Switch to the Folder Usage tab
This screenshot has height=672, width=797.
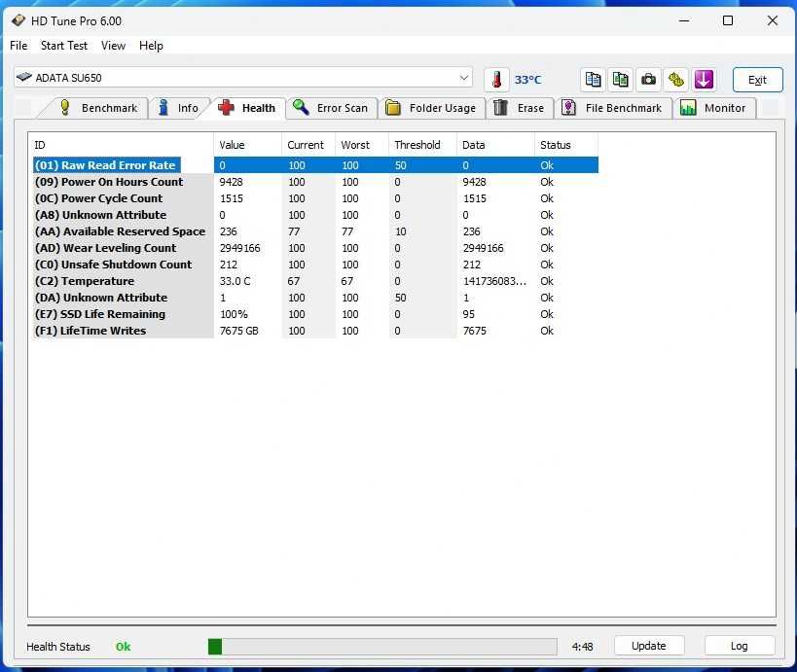click(431, 108)
